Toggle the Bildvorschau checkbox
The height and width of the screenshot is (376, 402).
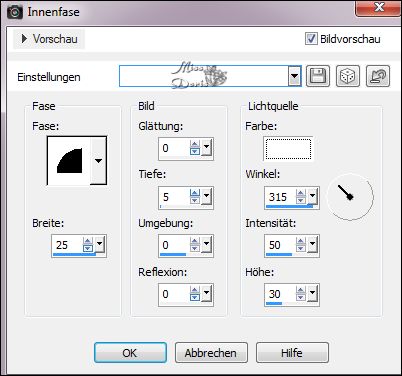[311, 39]
